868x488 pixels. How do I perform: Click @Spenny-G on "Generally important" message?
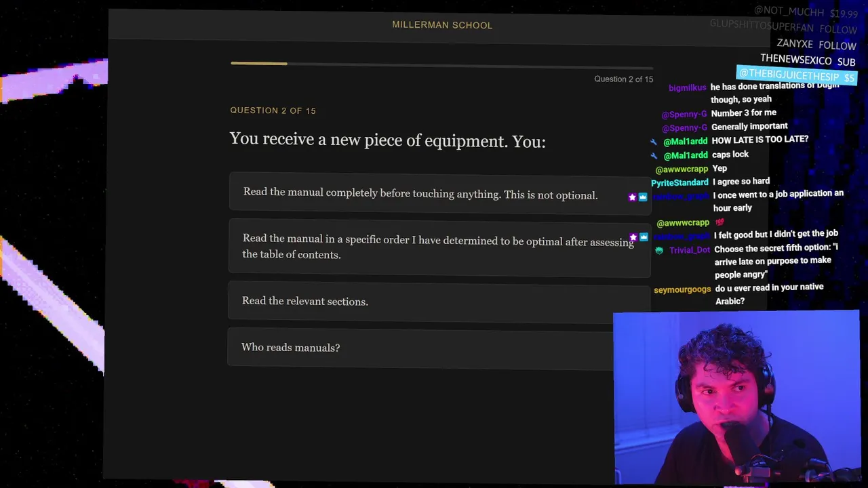click(684, 127)
